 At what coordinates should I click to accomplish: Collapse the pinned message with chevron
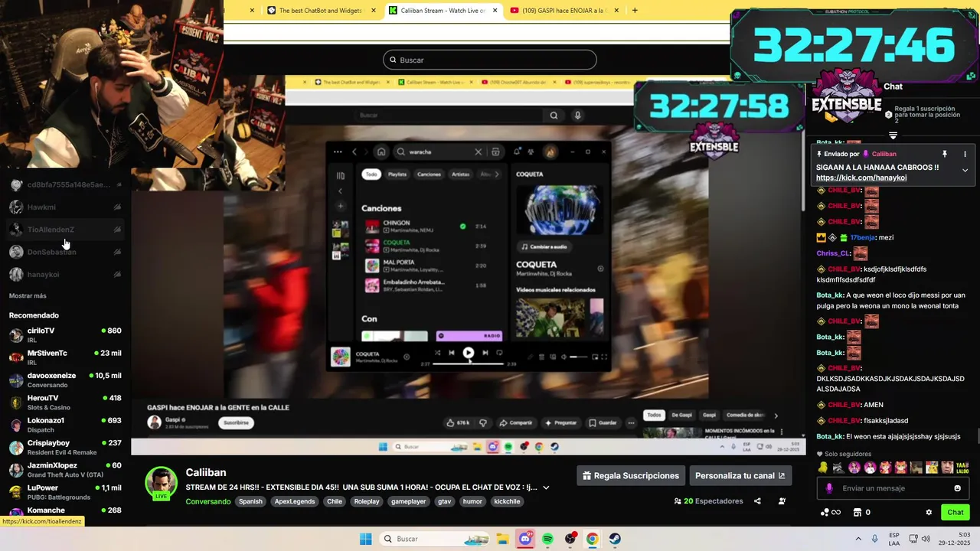point(965,170)
